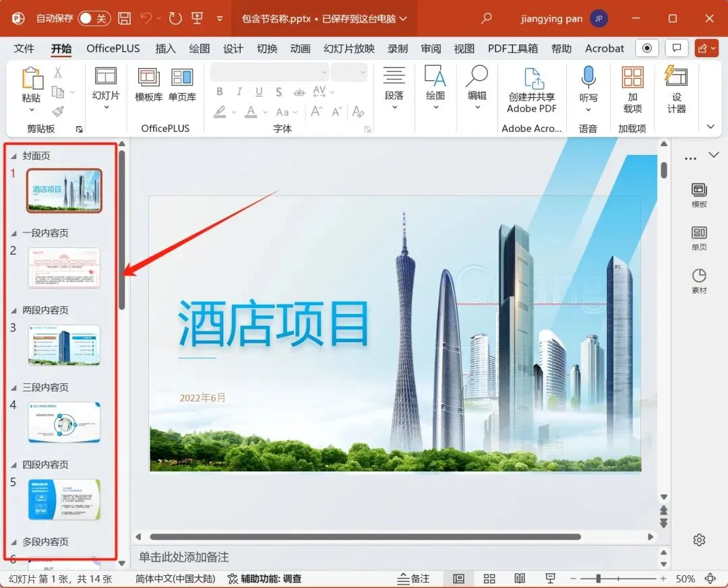Screen dimensions: 728x588
Task: Open the 编辑 editing dropdown
Action: (x=477, y=89)
